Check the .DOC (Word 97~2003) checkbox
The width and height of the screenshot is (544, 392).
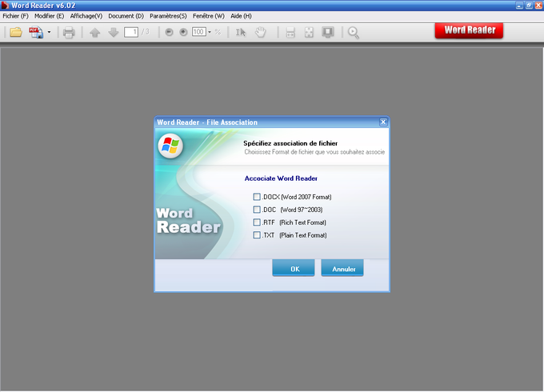(x=257, y=210)
